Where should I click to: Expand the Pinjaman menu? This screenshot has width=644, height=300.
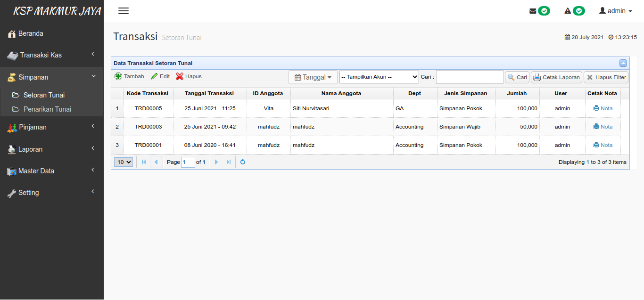(x=52, y=127)
